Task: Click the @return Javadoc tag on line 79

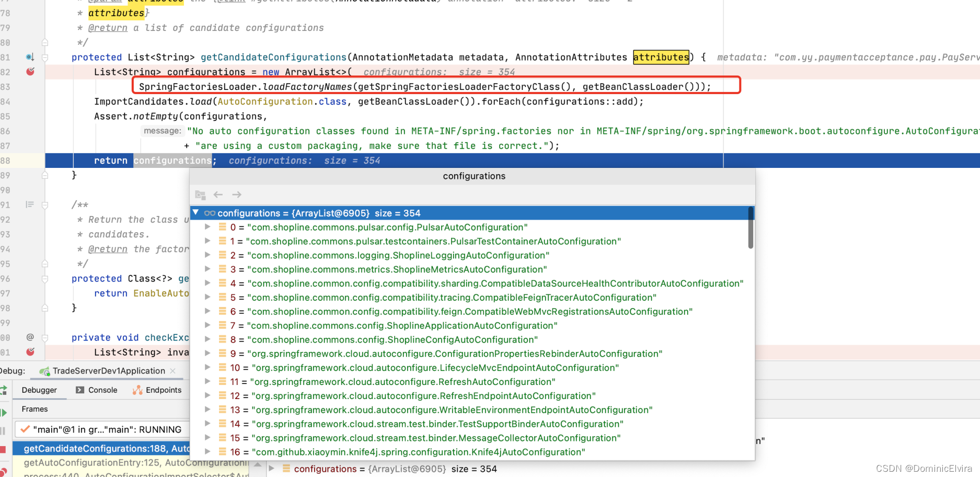Action: pos(108,28)
